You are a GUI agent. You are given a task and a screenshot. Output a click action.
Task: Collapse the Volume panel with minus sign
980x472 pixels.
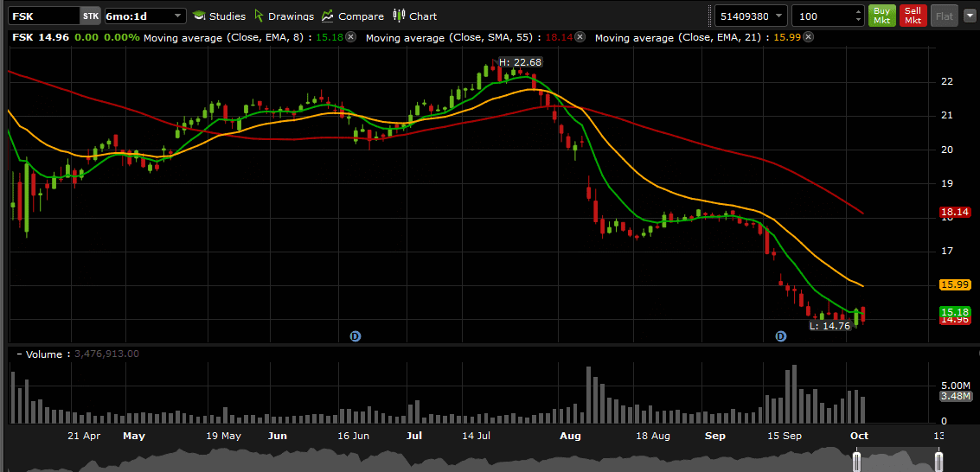tap(19, 354)
